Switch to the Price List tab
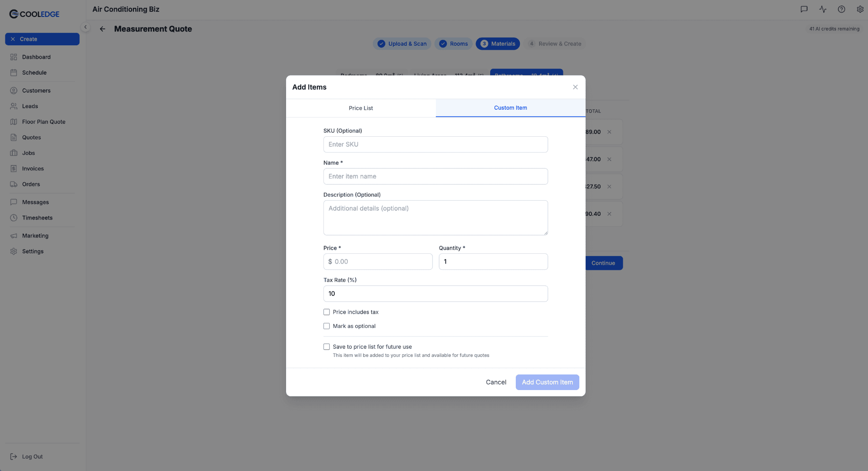This screenshot has height=471, width=868. (360, 108)
